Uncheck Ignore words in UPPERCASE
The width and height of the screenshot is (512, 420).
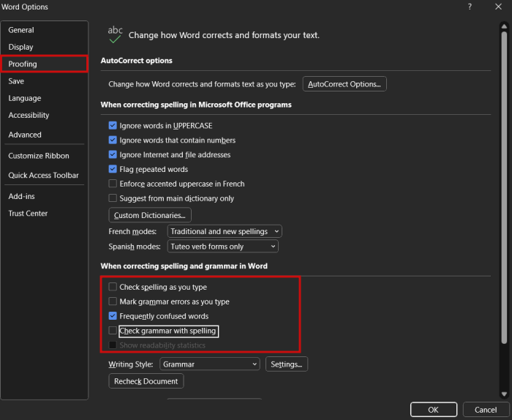pos(113,126)
